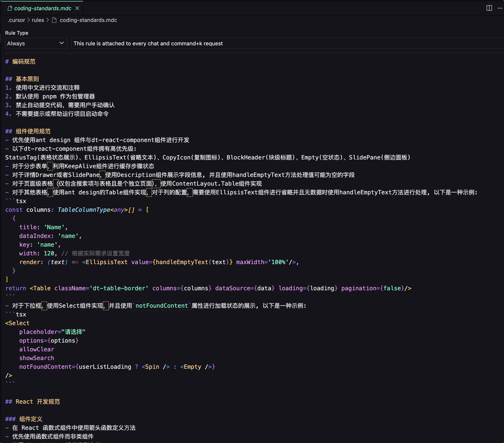Click the inline code notFoundContent
Screen dimensions: 504x443
click(162, 306)
